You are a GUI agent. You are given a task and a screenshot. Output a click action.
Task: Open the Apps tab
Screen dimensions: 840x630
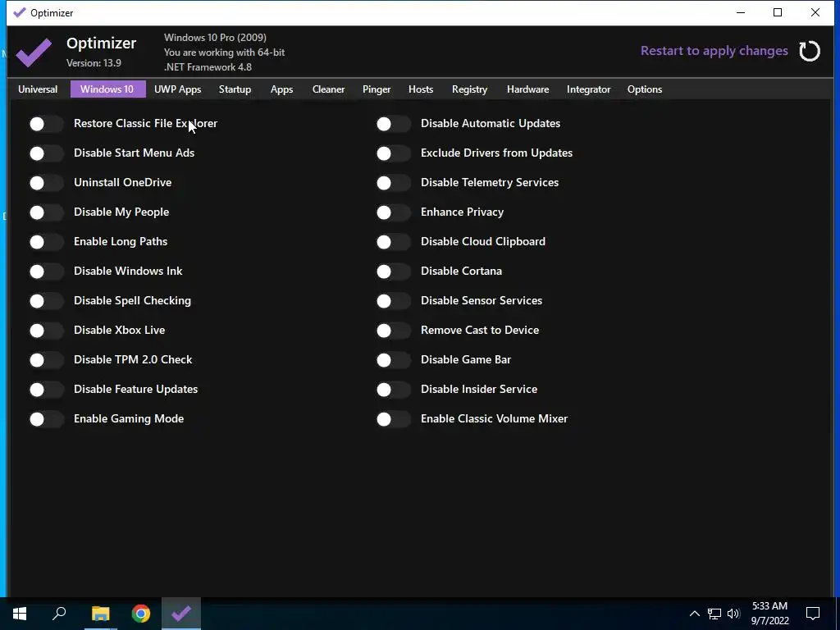click(282, 89)
